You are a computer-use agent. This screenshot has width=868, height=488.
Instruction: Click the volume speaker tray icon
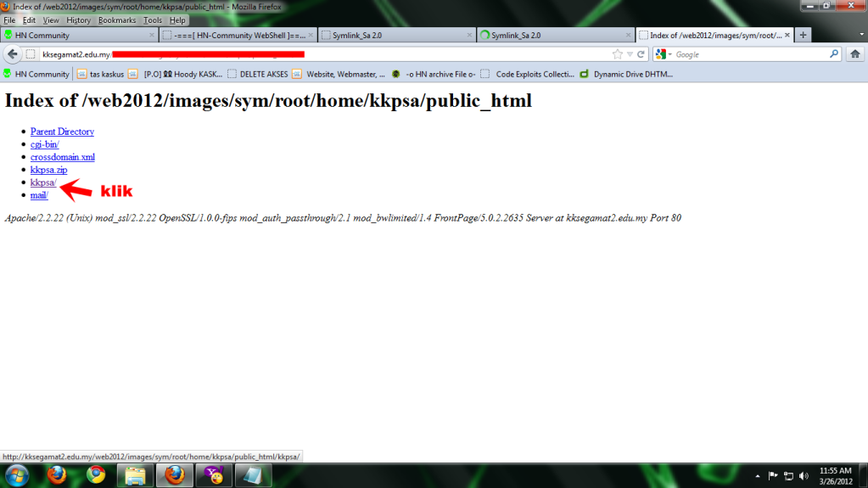(804, 475)
